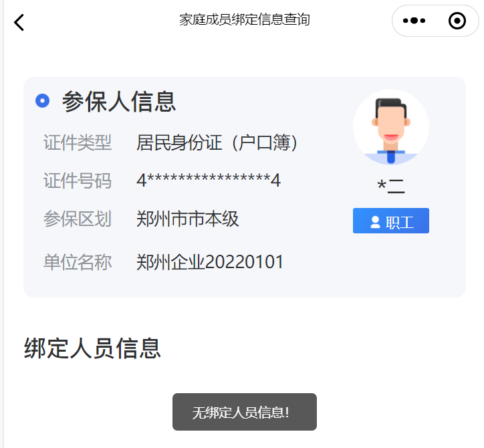Dismiss the 无绑定人员信息! toast message

pos(245,412)
